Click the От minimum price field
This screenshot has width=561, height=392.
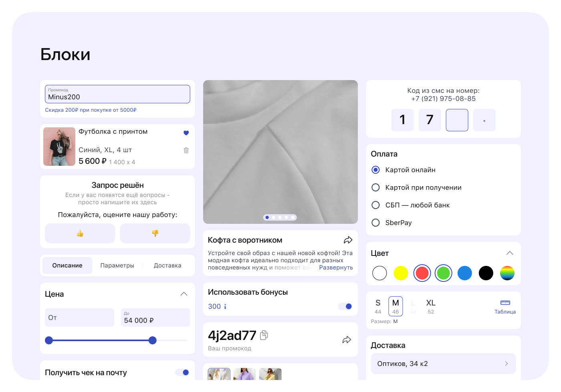80,318
